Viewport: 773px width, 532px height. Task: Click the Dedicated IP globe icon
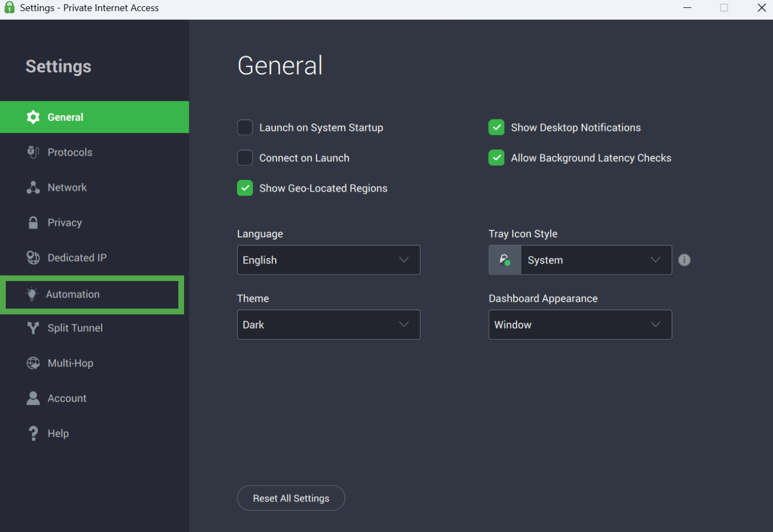[x=33, y=257]
